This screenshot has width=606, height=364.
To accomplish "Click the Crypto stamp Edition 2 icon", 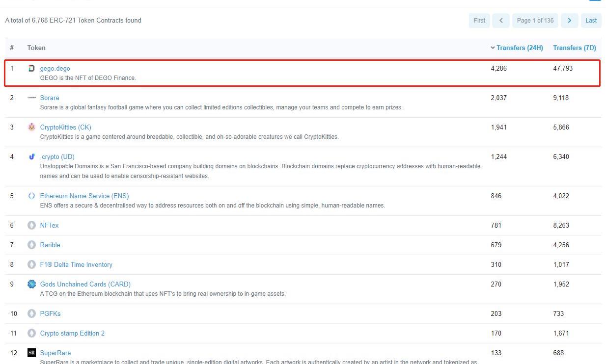I will click(x=31, y=333).
